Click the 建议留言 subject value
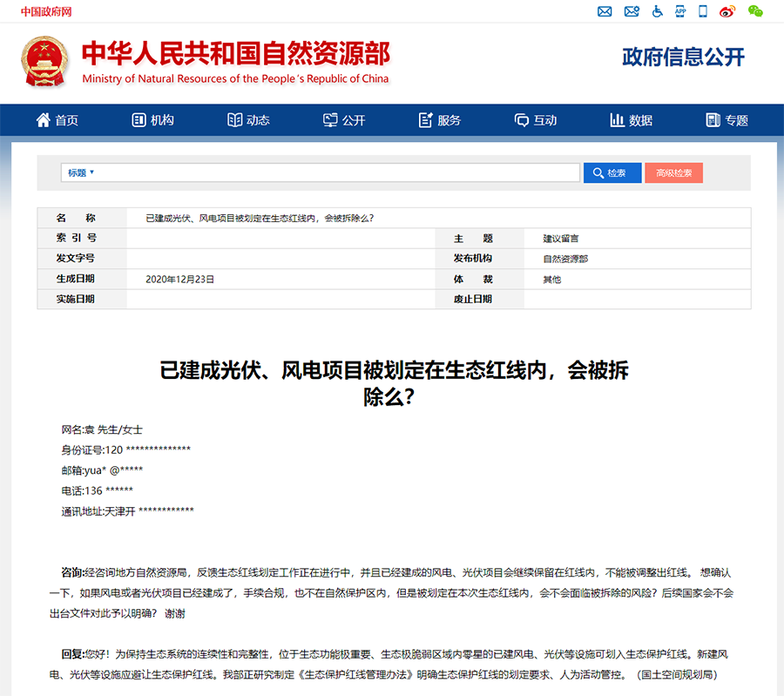This screenshot has height=696, width=784. pyautogui.click(x=561, y=239)
